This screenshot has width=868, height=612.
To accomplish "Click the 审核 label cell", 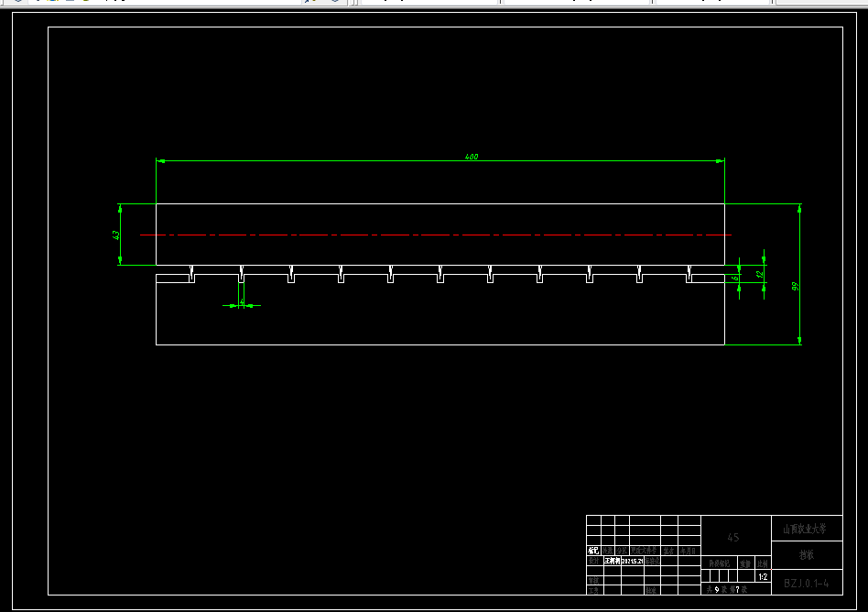I will click(x=595, y=581).
